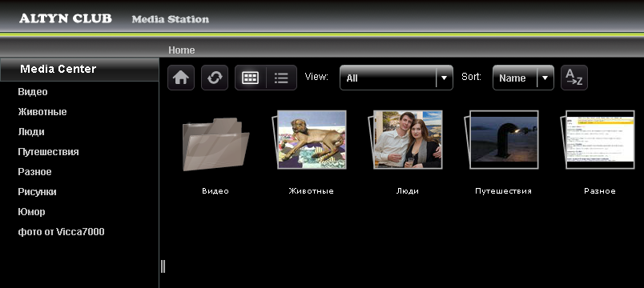Click the Home breadcrumb link
This screenshot has width=644, height=288.
click(182, 50)
